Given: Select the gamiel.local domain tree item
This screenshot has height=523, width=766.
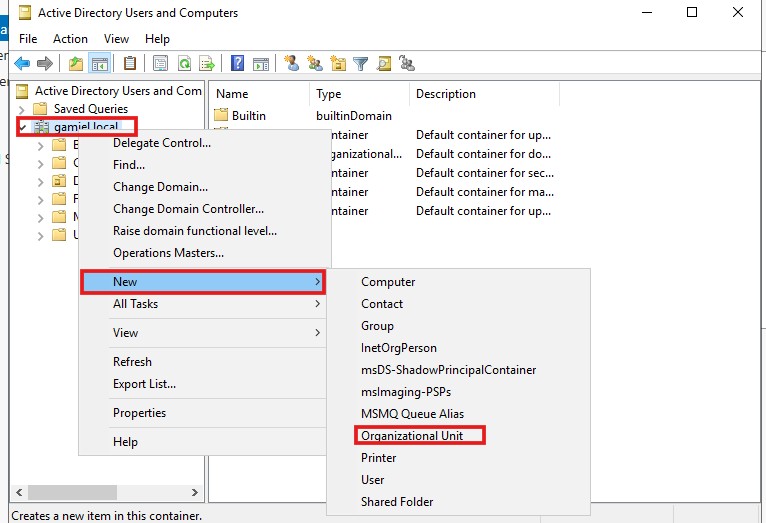Looking at the screenshot, I should [x=86, y=127].
